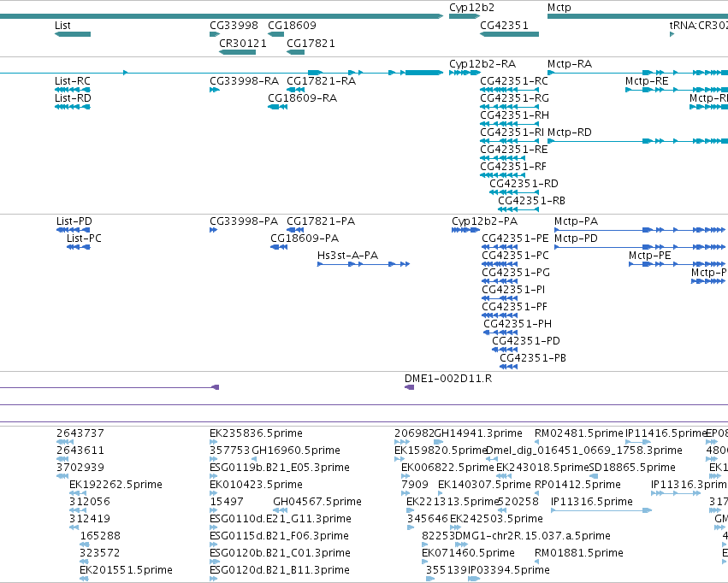This screenshot has width=728, height=583.
Task: Select the CR30121 gene bar
Action: tap(237, 52)
